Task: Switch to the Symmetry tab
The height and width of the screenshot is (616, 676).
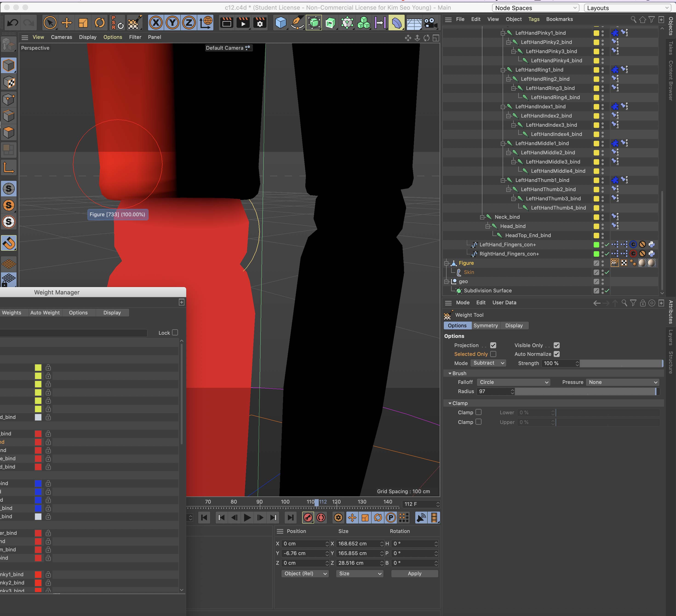Action: pos(485,325)
